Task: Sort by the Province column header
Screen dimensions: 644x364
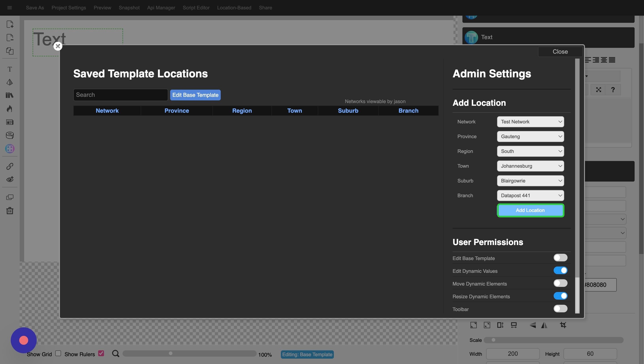Action: pyautogui.click(x=176, y=111)
